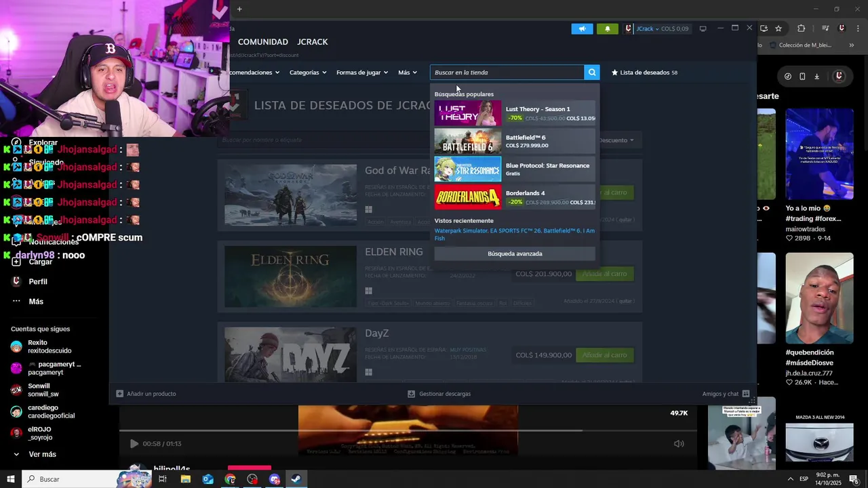Open ELDEN RING wishlist cover image
Viewport: 868px width, 488px height.
(290, 277)
